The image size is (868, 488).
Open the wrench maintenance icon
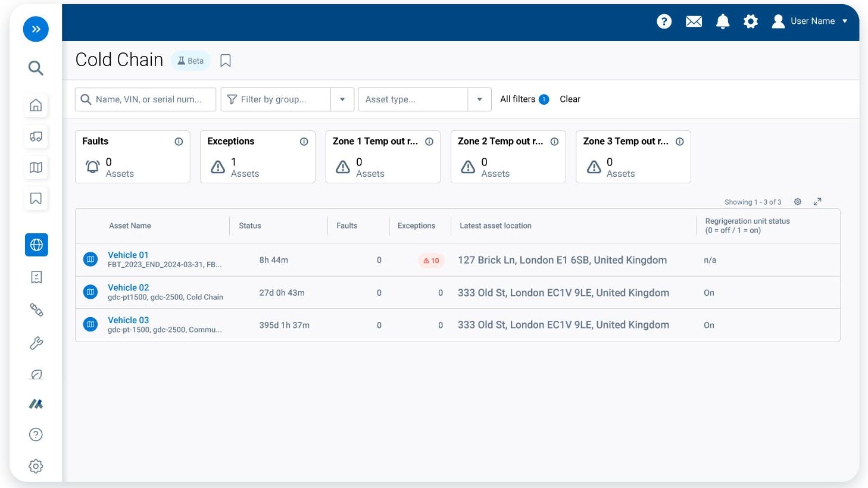[36, 343]
